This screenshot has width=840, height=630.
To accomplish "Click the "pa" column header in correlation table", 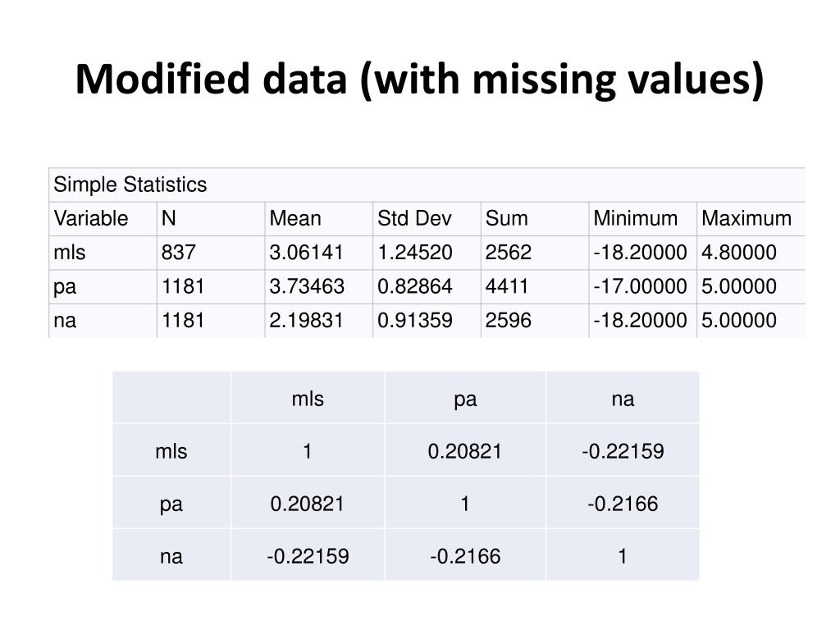I will pos(465,399).
